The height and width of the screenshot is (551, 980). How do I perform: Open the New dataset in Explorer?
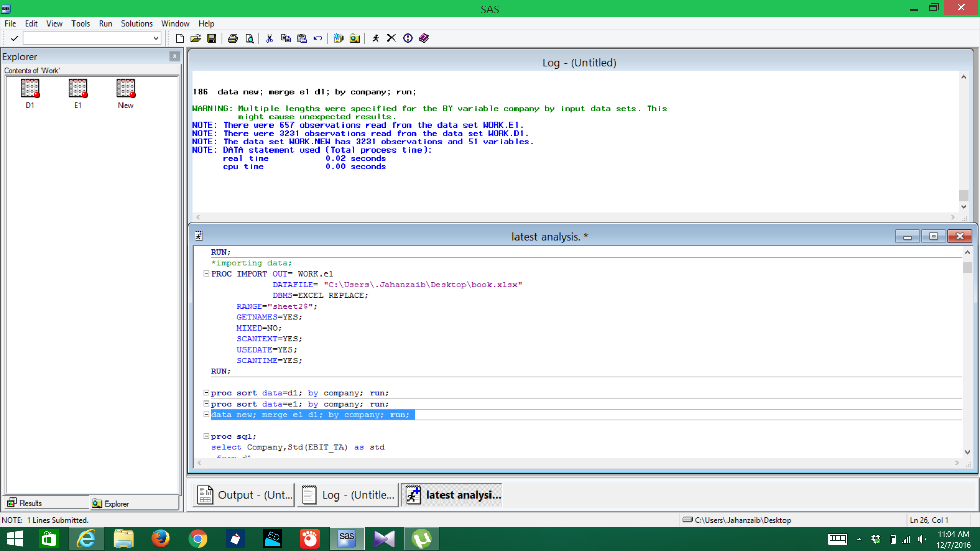tap(126, 93)
